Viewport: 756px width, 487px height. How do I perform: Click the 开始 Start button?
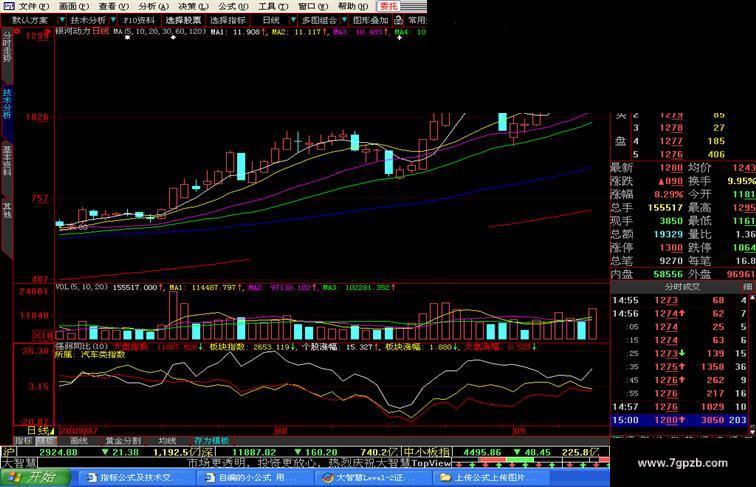pyautogui.click(x=35, y=477)
